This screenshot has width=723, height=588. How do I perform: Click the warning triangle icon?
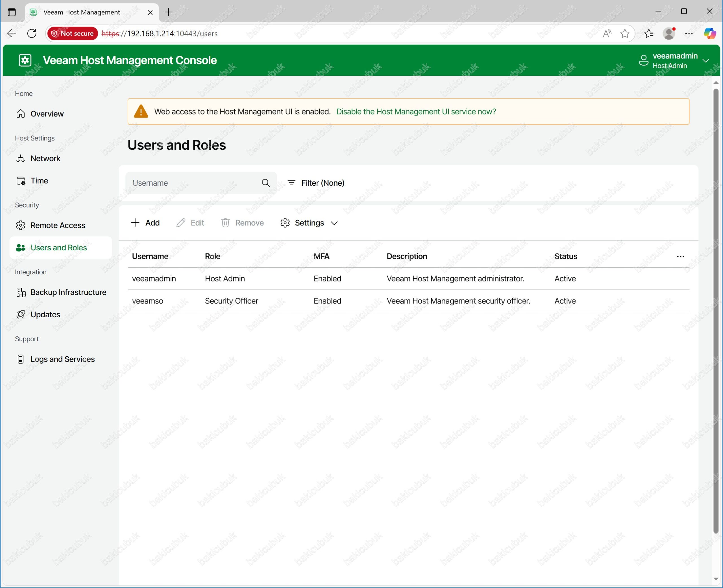point(141,111)
